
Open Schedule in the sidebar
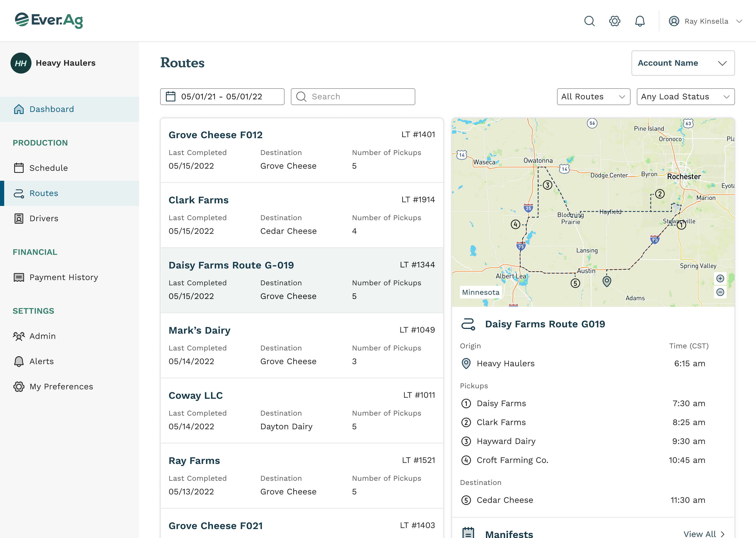pyautogui.click(x=70, y=168)
